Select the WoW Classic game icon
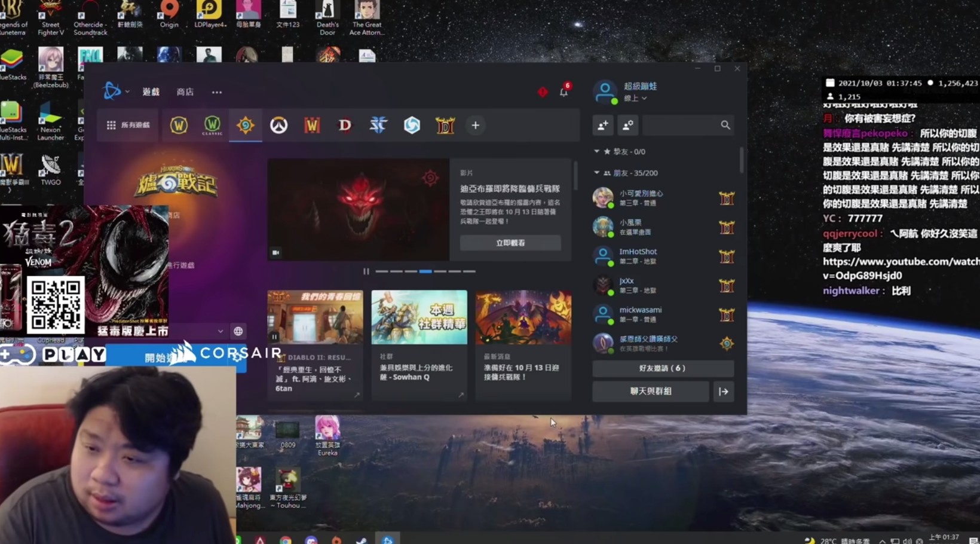This screenshot has height=544, width=980. pyautogui.click(x=212, y=125)
